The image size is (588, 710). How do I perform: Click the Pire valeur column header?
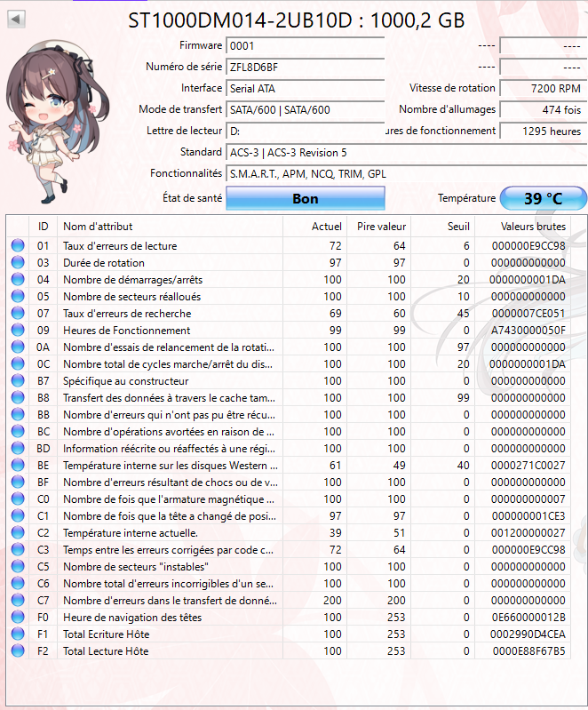pyautogui.click(x=379, y=227)
